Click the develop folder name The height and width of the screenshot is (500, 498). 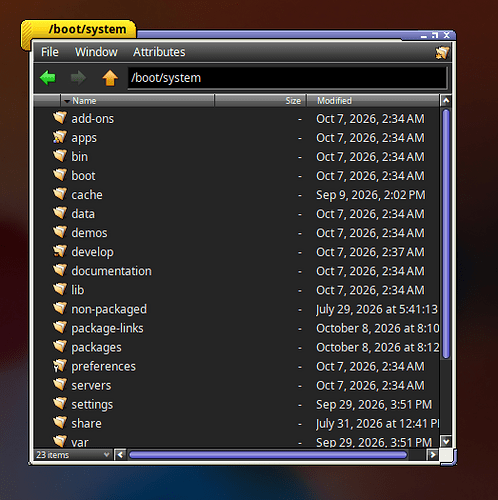click(92, 252)
